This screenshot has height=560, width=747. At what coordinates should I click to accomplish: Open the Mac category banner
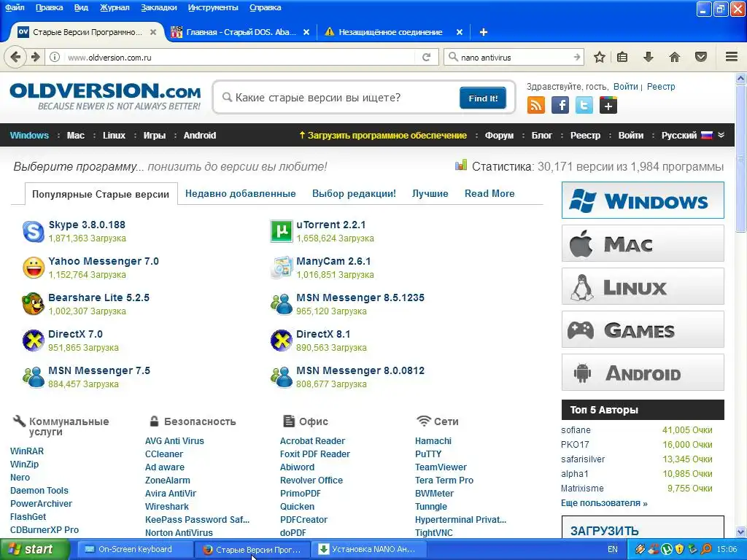[643, 244]
